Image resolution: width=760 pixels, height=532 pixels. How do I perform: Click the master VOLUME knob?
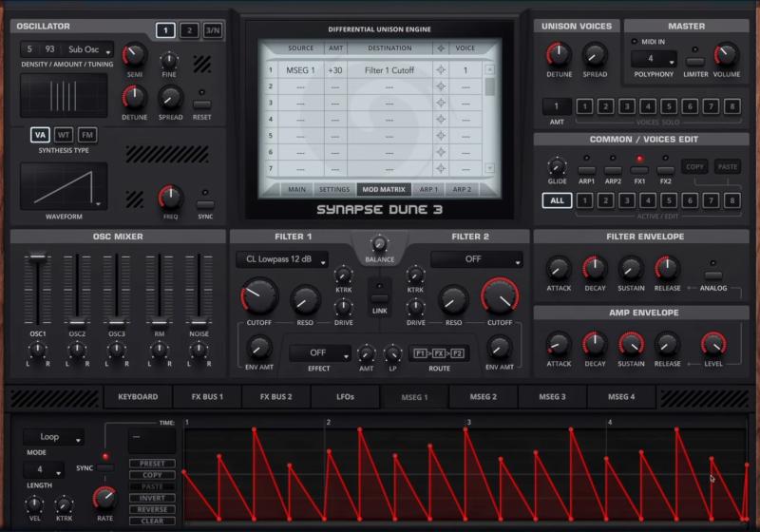tap(726, 55)
